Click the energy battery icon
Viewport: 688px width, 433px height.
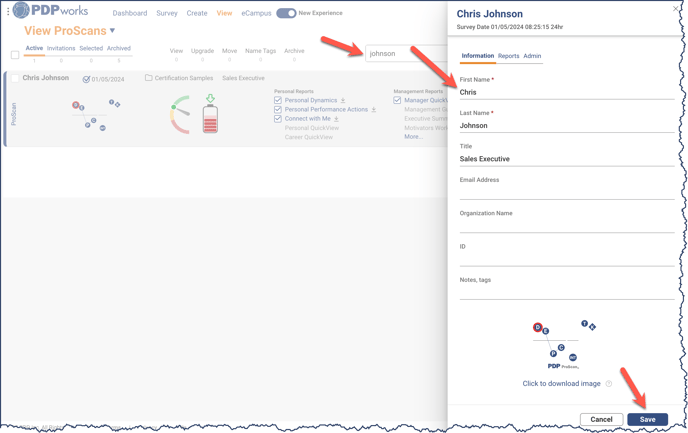coord(210,118)
